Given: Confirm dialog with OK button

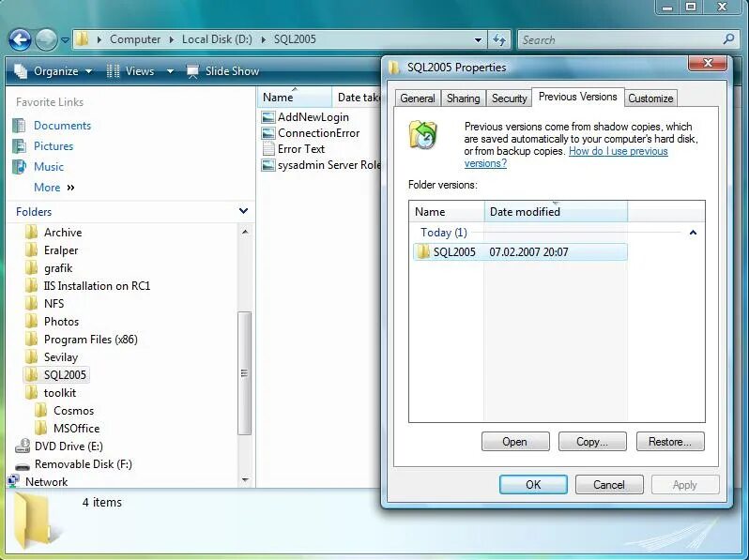Looking at the screenshot, I should 533,485.
